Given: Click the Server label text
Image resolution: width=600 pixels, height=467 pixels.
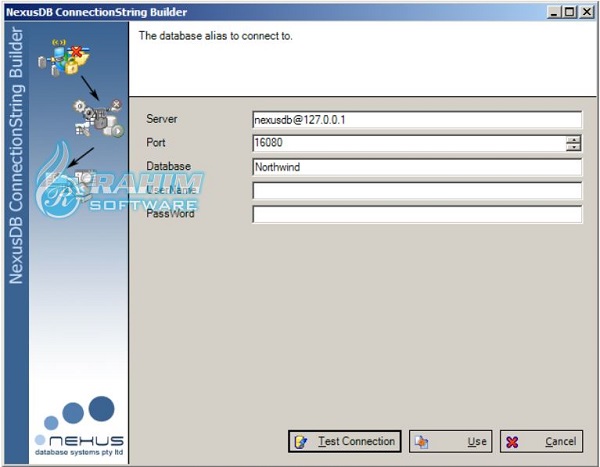Looking at the screenshot, I should (161, 119).
